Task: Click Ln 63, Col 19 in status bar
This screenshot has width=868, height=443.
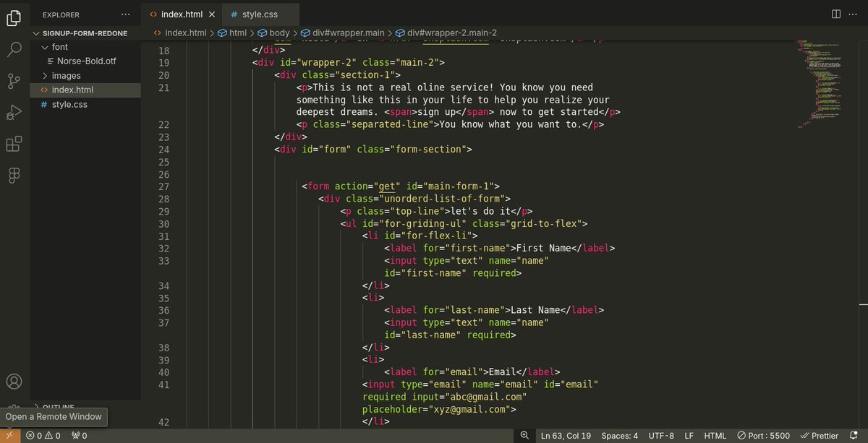Action: [x=566, y=436]
